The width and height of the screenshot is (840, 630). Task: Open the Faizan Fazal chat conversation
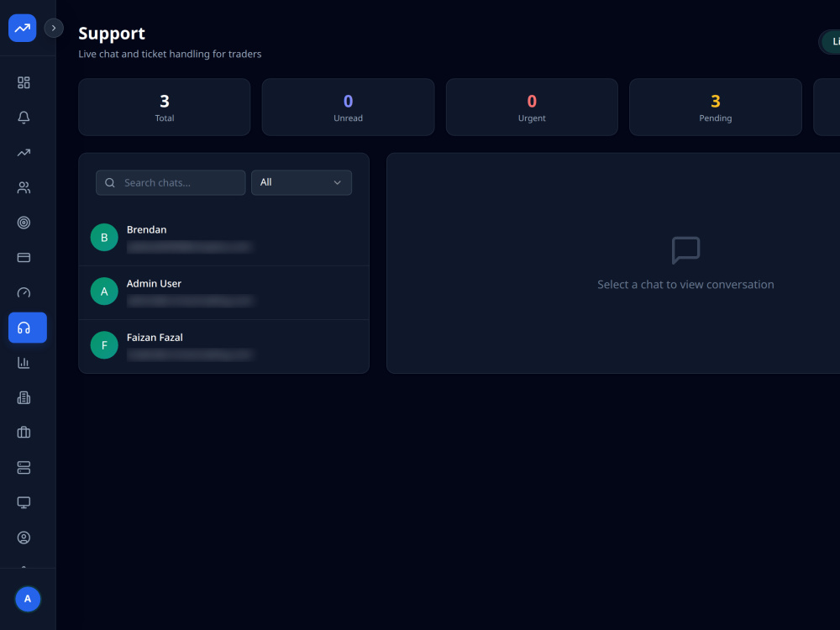coord(224,346)
